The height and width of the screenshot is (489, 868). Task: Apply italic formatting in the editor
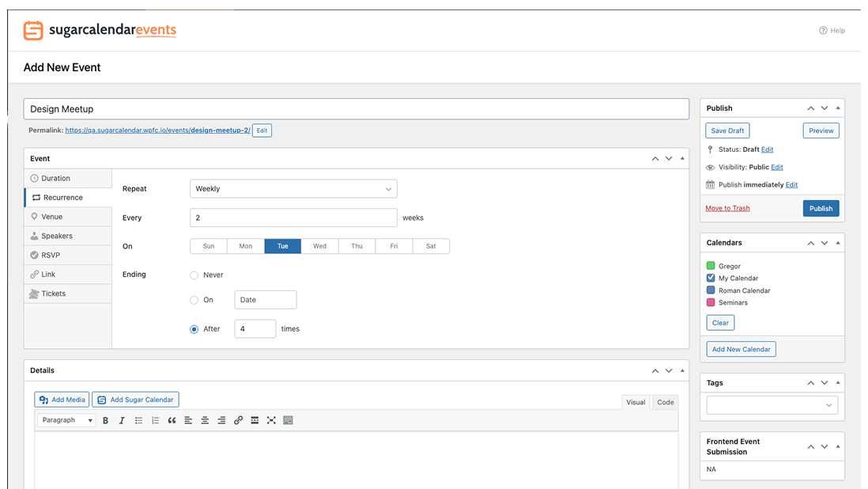[x=122, y=420]
